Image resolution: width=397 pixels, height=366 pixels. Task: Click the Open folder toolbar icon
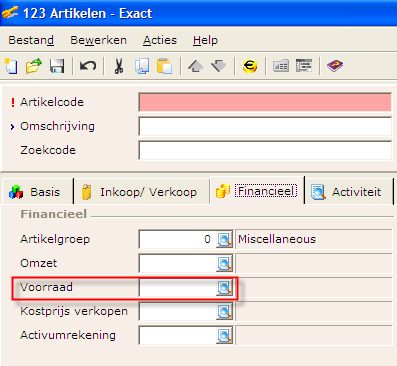[x=34, y=66]
